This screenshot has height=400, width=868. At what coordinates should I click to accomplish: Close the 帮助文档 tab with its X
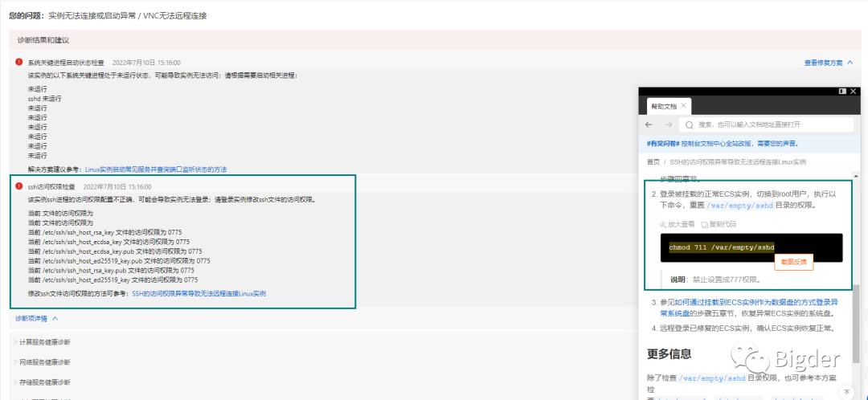pos(683,105)
